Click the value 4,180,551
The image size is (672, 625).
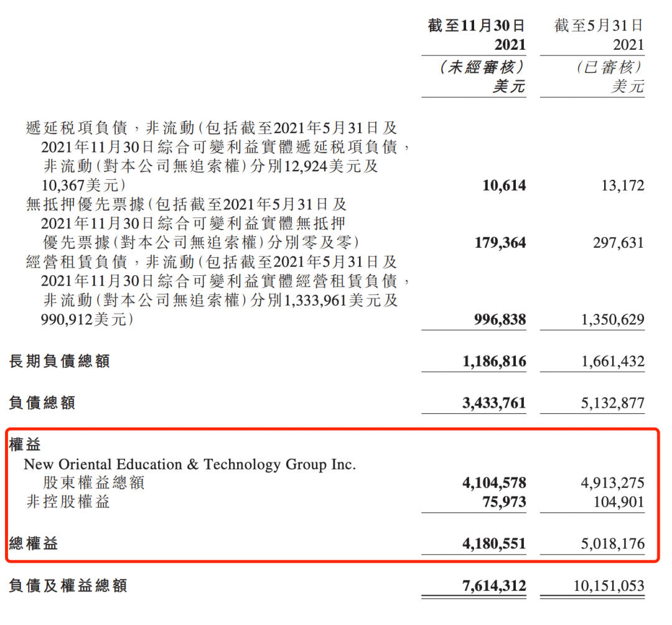[494, 544]
